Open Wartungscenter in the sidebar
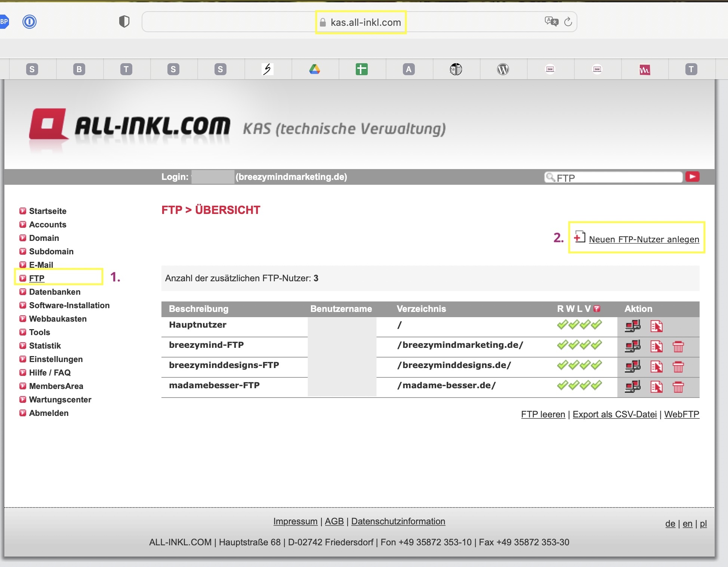The image size is (728, 567). tap(60, 399)
